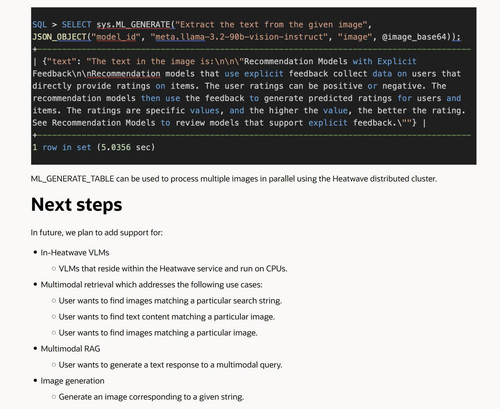Click the JSON_OBJECT text in code block
The height and width of the screenshot is (409, 500).
coord(59,37)
